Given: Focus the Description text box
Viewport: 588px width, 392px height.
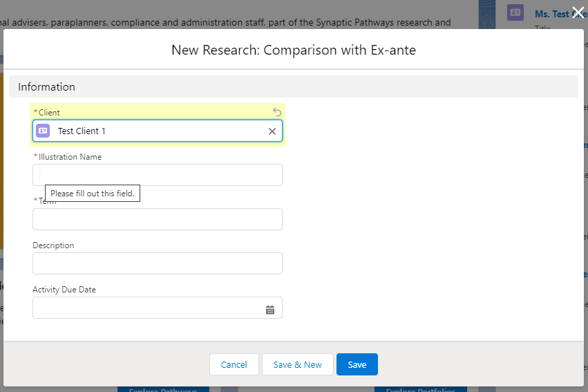Looking at the screenshot, I should click(158, 263).
